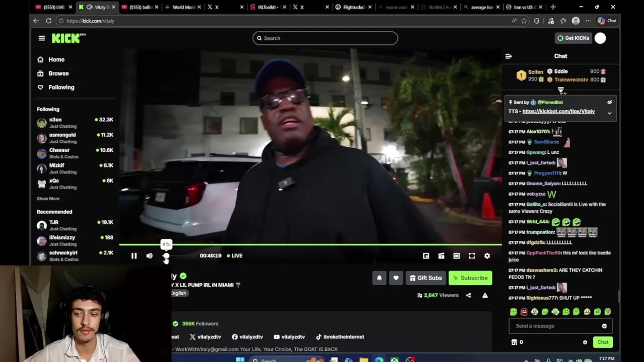Open chat settings gear icon

(x=585, y=342)
